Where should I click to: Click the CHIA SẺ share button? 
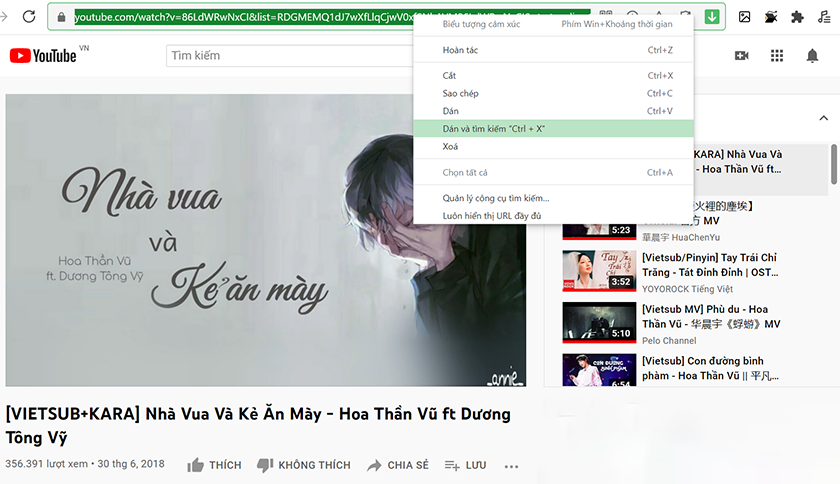(x=397, y=465)
